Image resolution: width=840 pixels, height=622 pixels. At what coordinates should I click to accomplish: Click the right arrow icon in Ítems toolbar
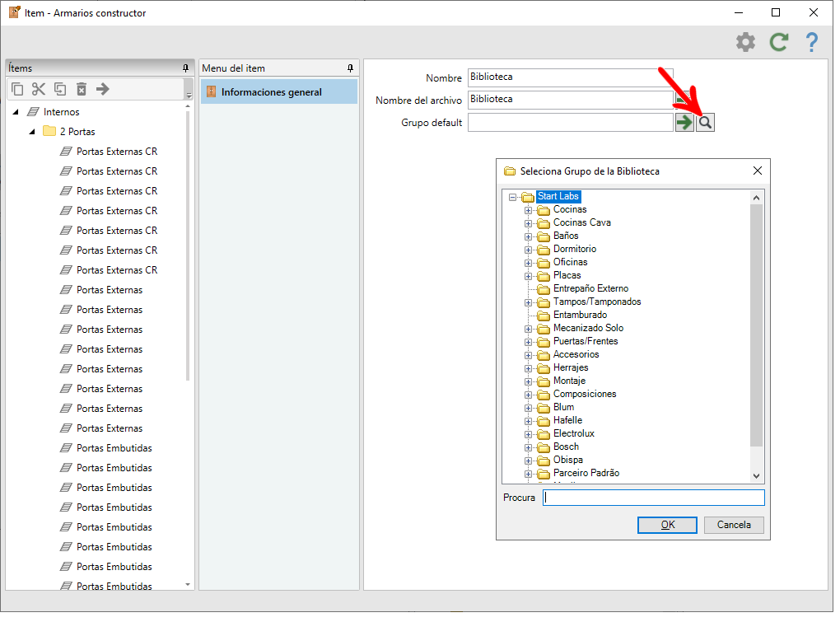tap(102, 89)
